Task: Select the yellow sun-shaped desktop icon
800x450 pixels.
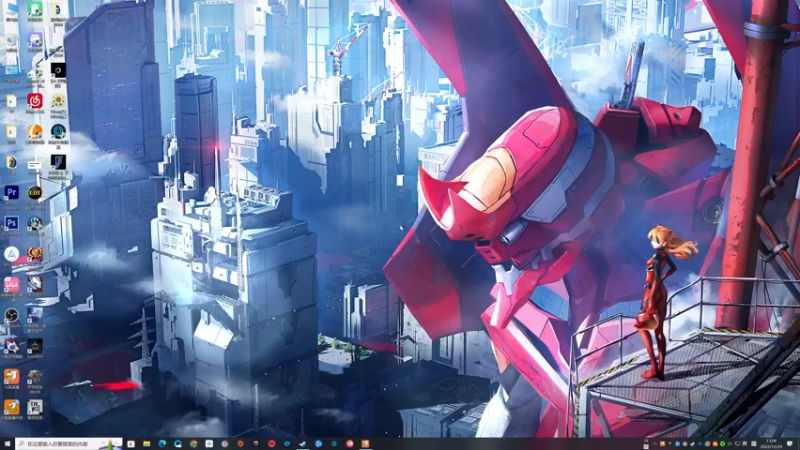Action: coord(58,101)
